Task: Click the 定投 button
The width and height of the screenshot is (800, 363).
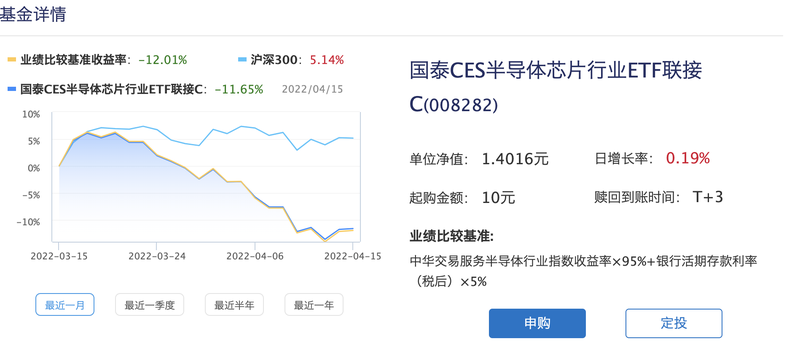Action: click(674, 323)
